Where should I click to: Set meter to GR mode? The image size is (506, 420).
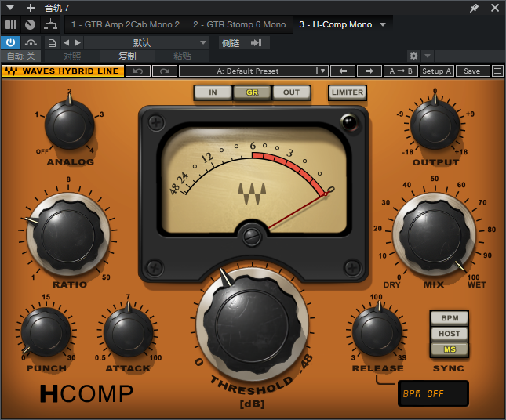point(252,92)
